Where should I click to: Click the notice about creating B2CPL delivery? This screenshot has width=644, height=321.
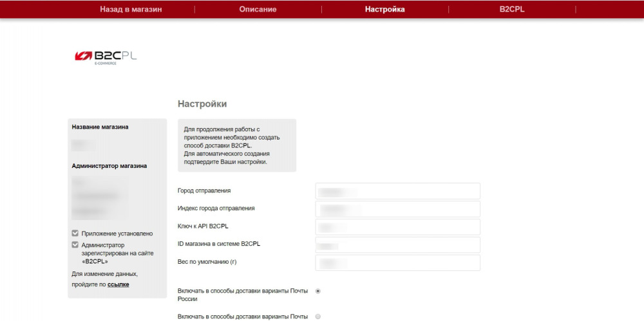[x=237, y=145]
